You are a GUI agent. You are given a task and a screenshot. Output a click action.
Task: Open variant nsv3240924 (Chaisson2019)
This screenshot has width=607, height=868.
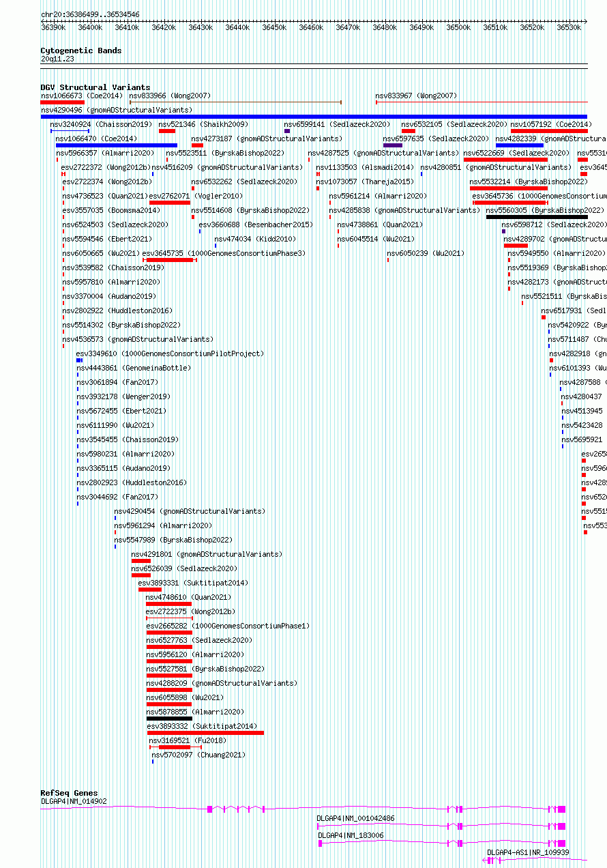[101, 125]
